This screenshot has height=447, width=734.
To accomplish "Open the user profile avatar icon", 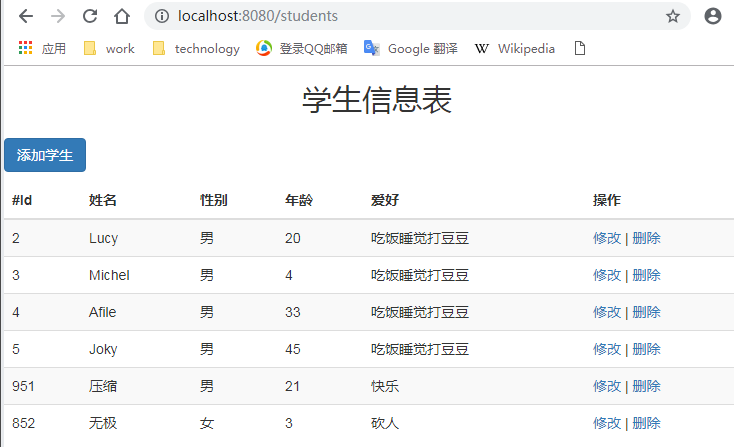I will click(x=712, y=16).
